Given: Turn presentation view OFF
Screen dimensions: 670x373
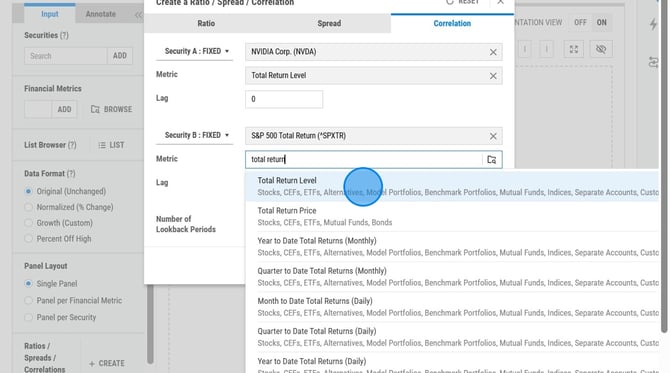Looking at the screenshot, I should pos(580,23).
